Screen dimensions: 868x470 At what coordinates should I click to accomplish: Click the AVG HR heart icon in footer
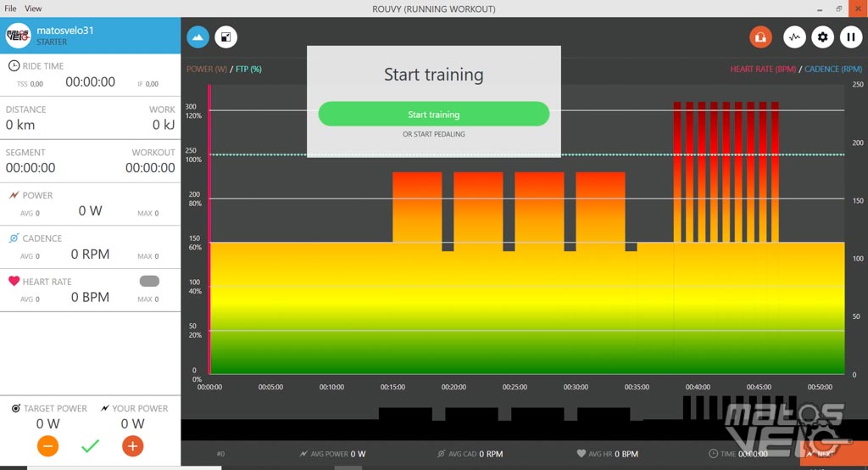[x=581, y=453]
